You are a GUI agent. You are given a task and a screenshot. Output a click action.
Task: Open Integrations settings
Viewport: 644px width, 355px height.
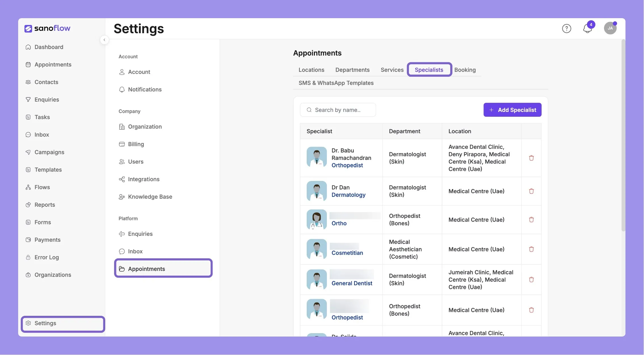pos(144,179)
